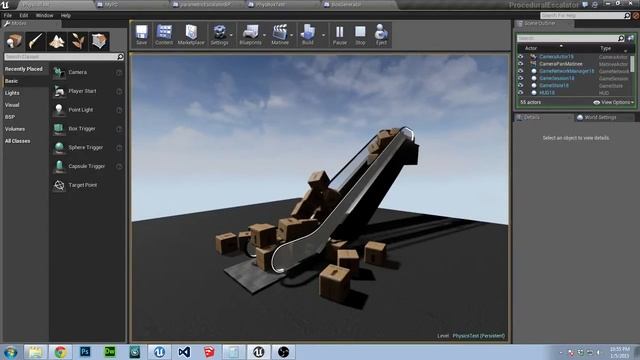
Task: Open Build options dropdown arrow
Action: pos(324,35)
